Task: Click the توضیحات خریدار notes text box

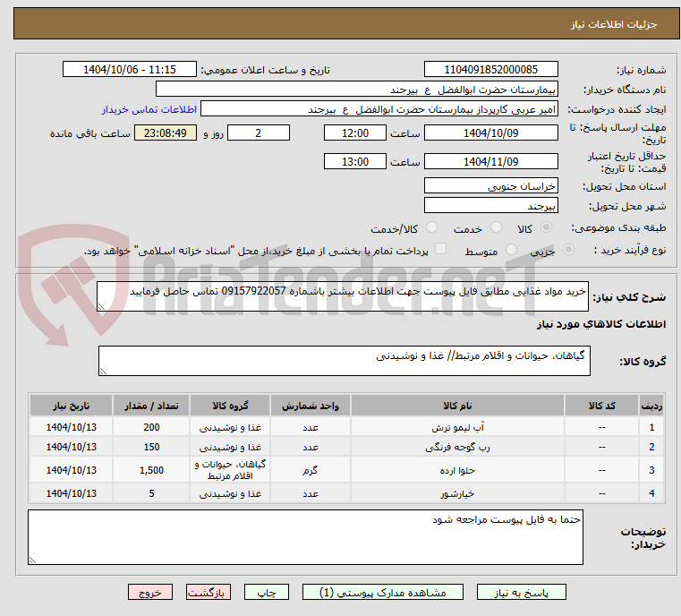Action: [304, 538]
